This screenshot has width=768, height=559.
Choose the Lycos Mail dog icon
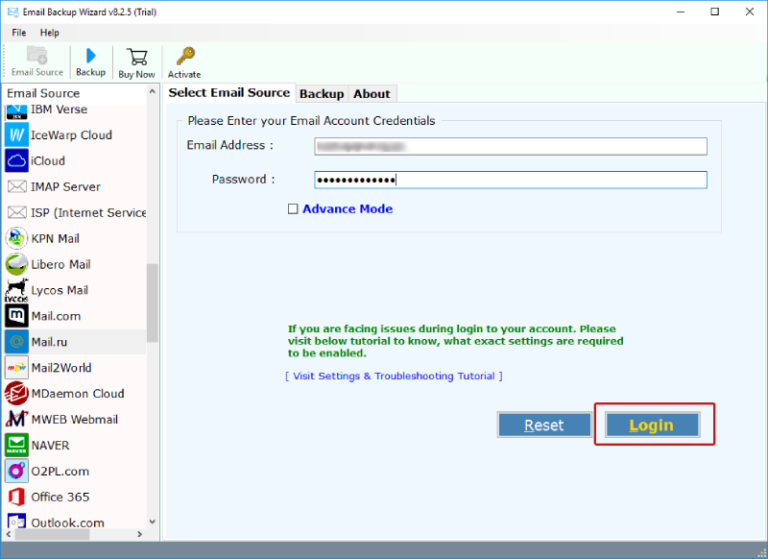(17, 291)
